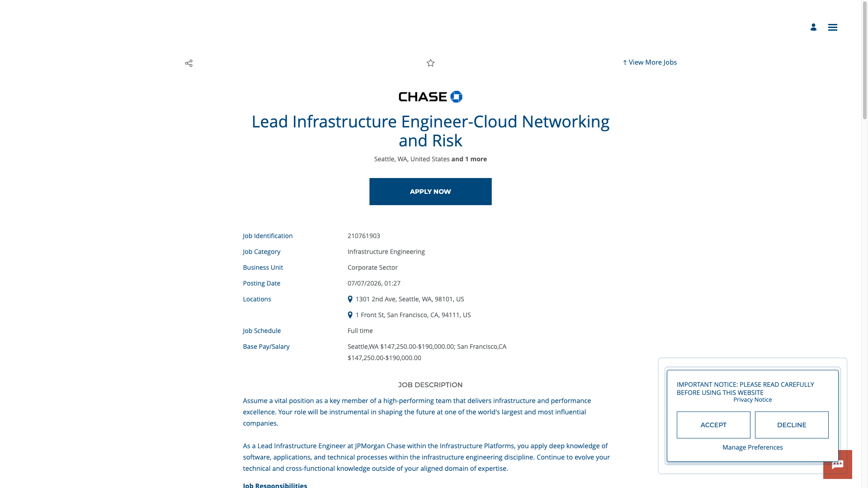Select the Corporate Sector value
This screenshot has height=488, width=868.
(x=373, y=267)
